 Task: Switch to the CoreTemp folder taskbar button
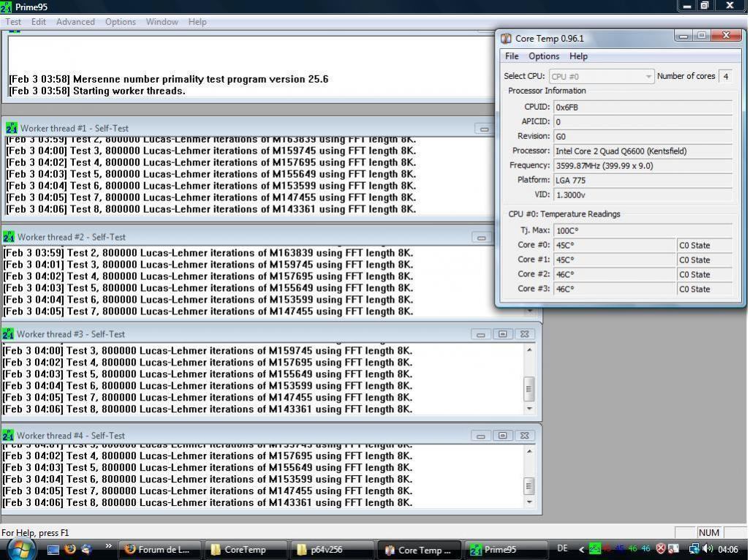(x=246, y=550)
